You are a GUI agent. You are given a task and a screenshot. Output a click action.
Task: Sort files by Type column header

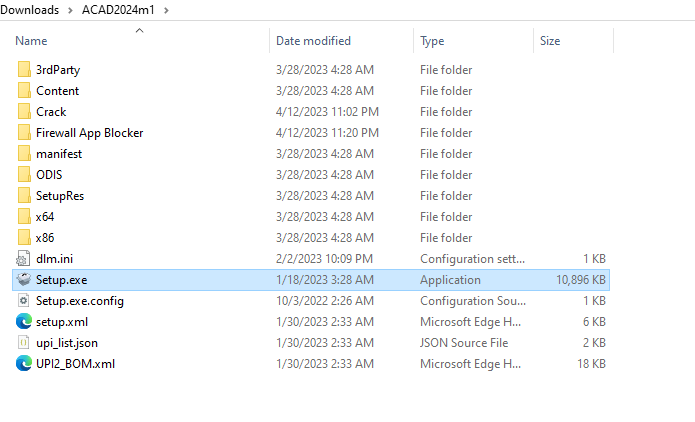432,41
